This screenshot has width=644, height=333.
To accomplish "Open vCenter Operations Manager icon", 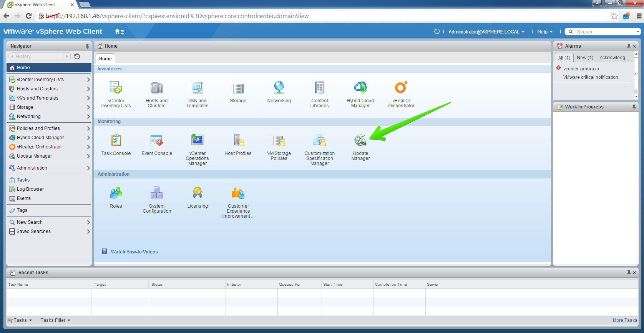I will coord(198,140).
